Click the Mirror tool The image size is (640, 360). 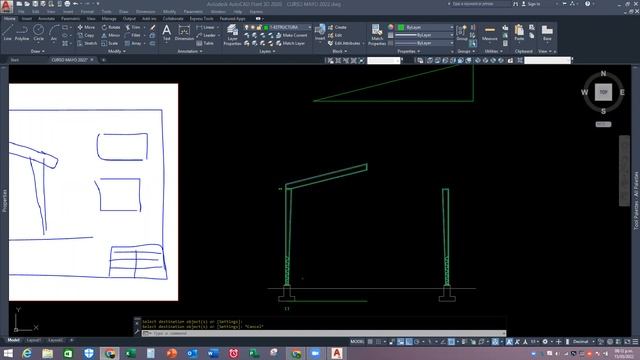click(x=111, y=36)
